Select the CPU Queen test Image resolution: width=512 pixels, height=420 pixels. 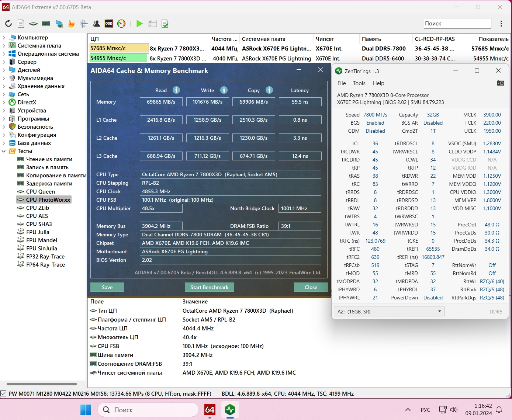tap(41, 192)
